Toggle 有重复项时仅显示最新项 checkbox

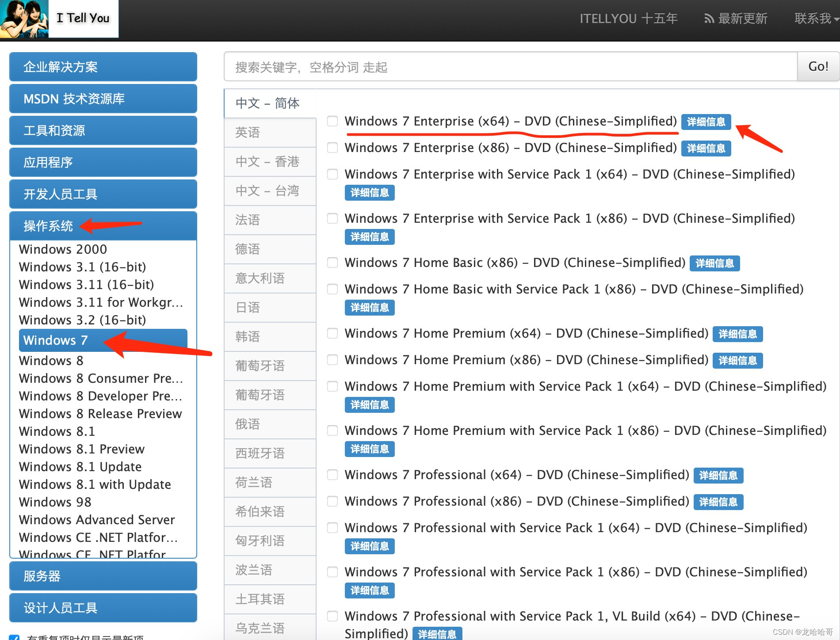(14, 637)
